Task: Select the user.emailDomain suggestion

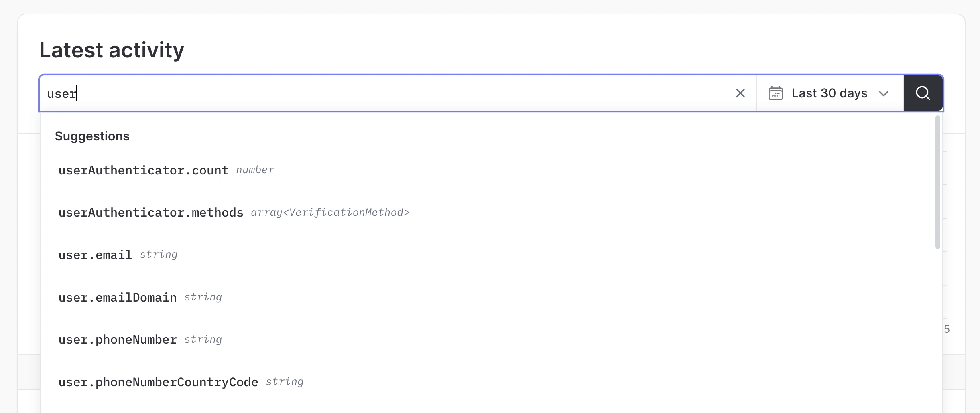Action: pos(117,297)
